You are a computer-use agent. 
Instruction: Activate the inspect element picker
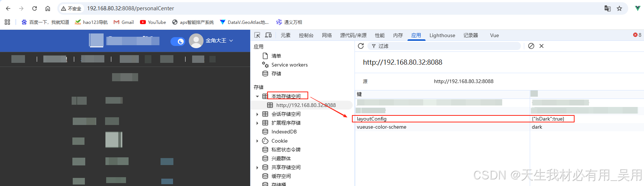257,35
